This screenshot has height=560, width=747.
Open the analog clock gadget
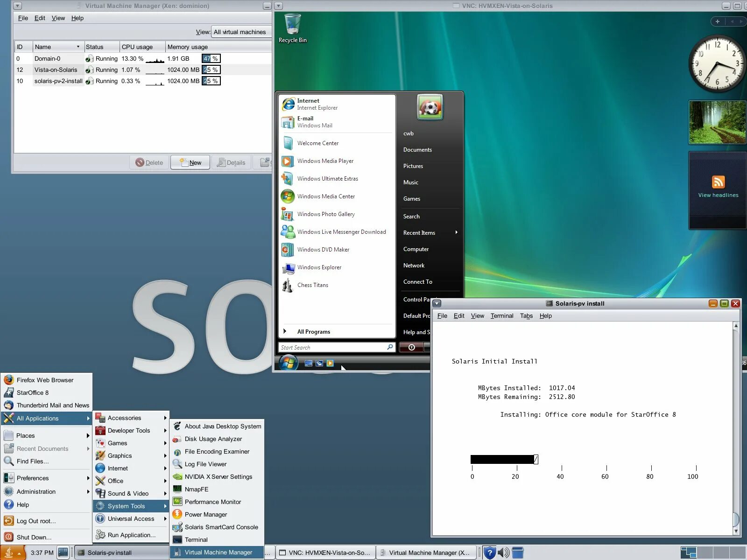coord(717,63)
